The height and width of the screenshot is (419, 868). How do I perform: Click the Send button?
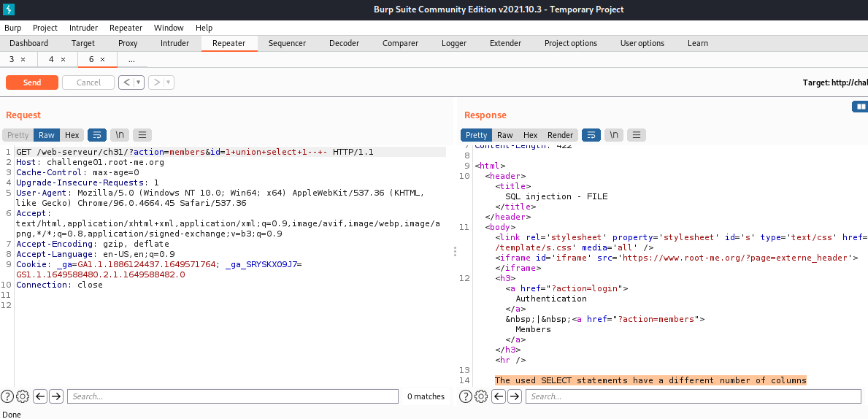32,82
